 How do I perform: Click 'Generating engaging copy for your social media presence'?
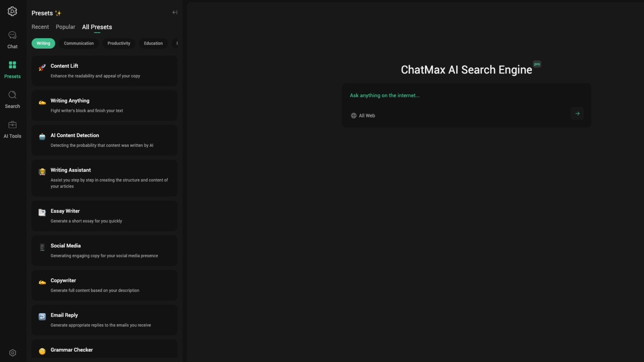[104, 256]
